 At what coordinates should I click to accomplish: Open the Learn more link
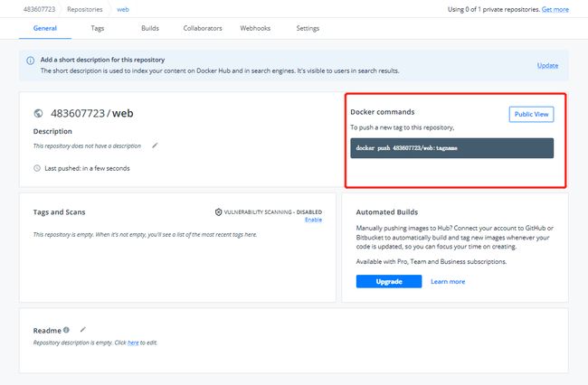click(448, 281)
